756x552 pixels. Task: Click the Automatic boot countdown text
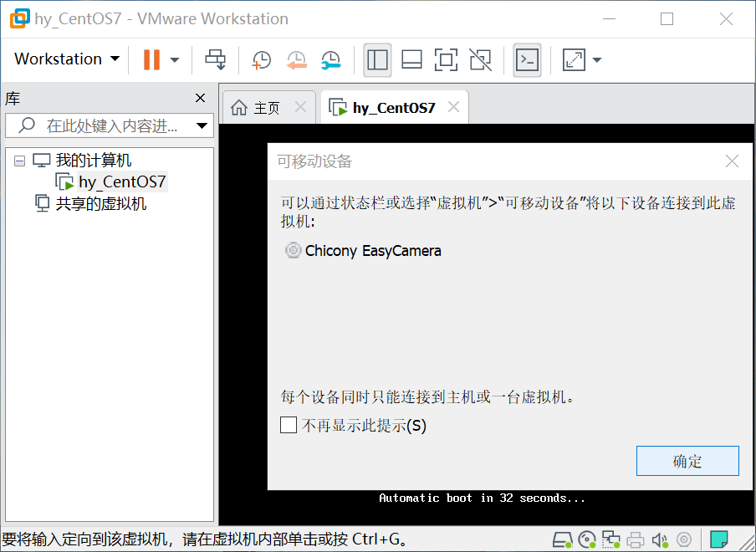tap(482, 498)
